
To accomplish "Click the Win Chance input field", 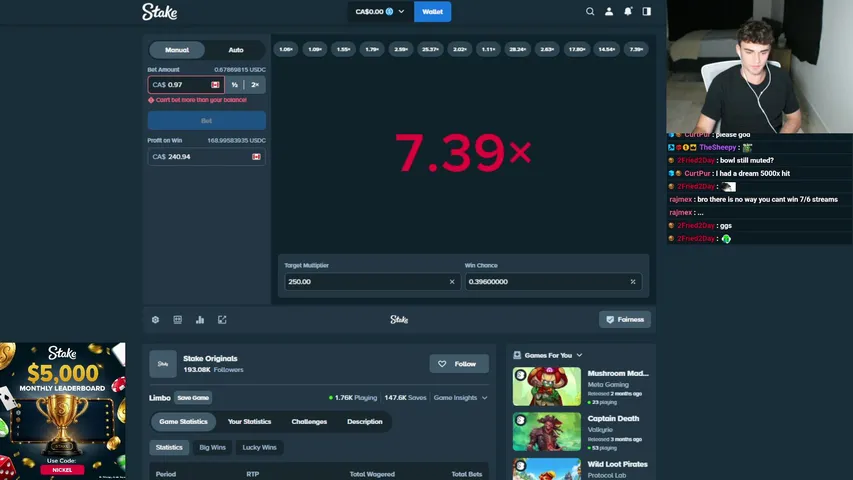I will pyautogui.click(x=553, y=281).
